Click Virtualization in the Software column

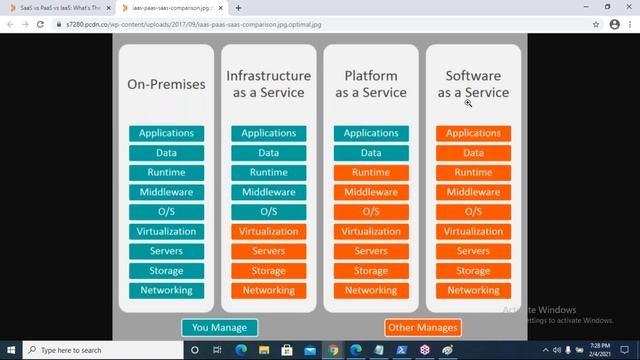(473, 231)
